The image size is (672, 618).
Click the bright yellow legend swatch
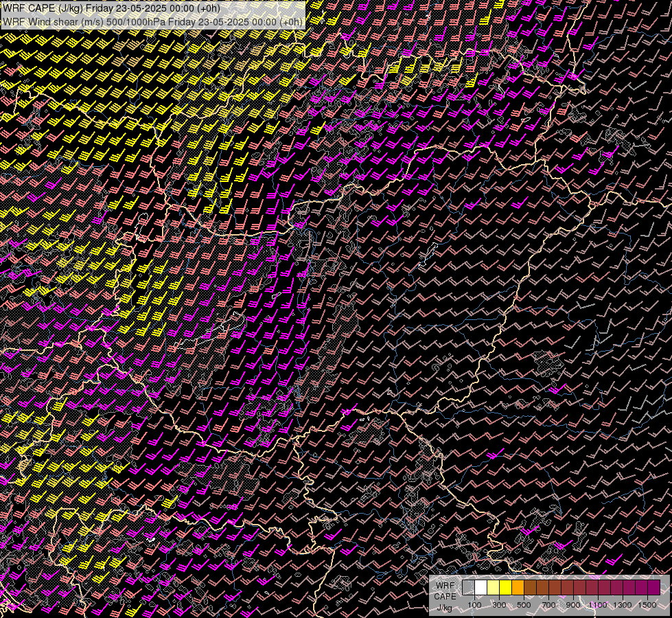point(506,587)
